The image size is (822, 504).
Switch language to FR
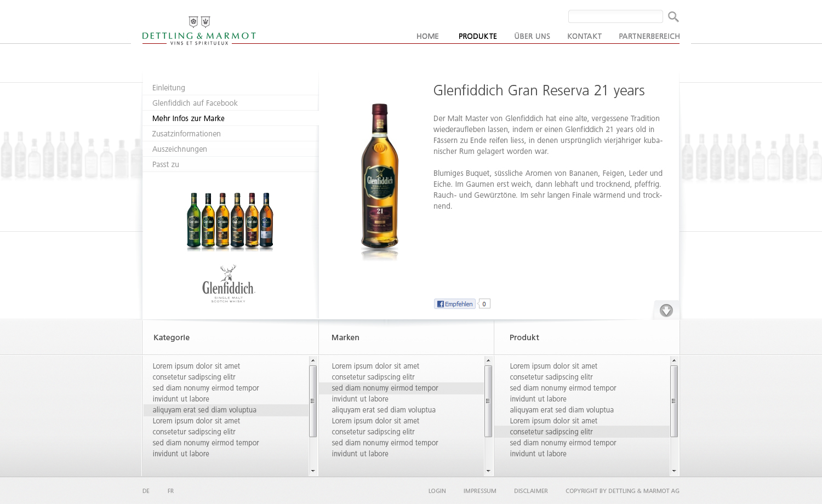[170, 491]
